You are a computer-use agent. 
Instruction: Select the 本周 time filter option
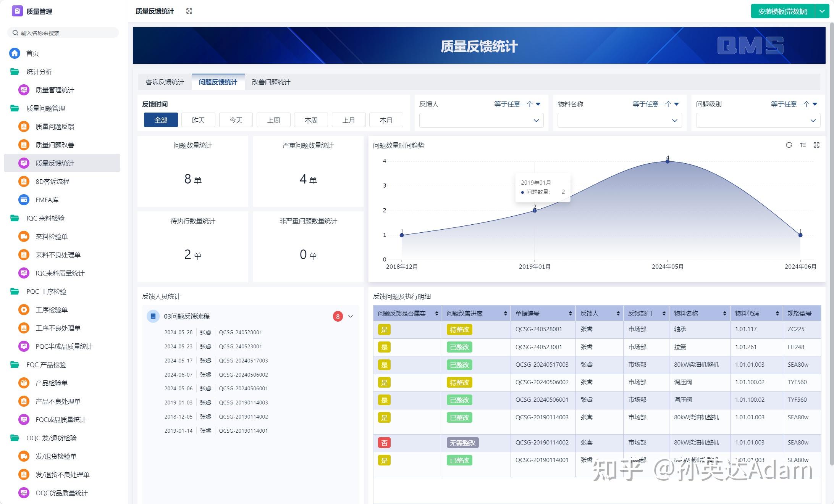click(310, 119)
